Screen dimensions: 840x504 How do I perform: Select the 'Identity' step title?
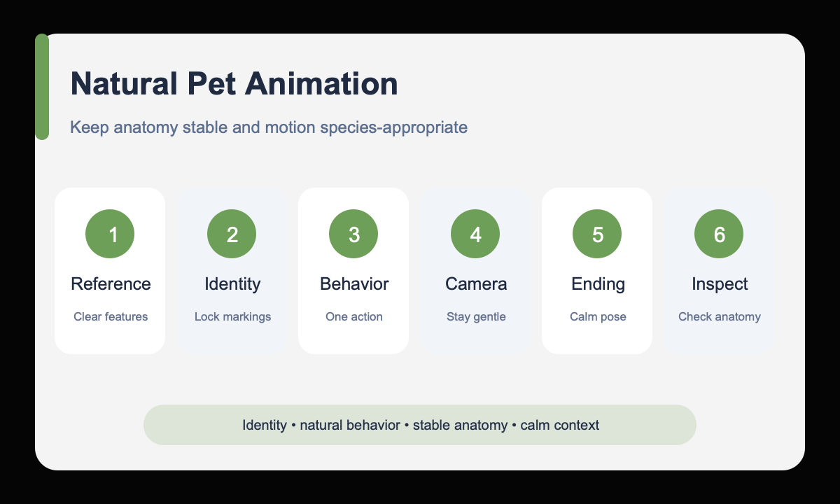pyautogui.click(x=232, y=283)
